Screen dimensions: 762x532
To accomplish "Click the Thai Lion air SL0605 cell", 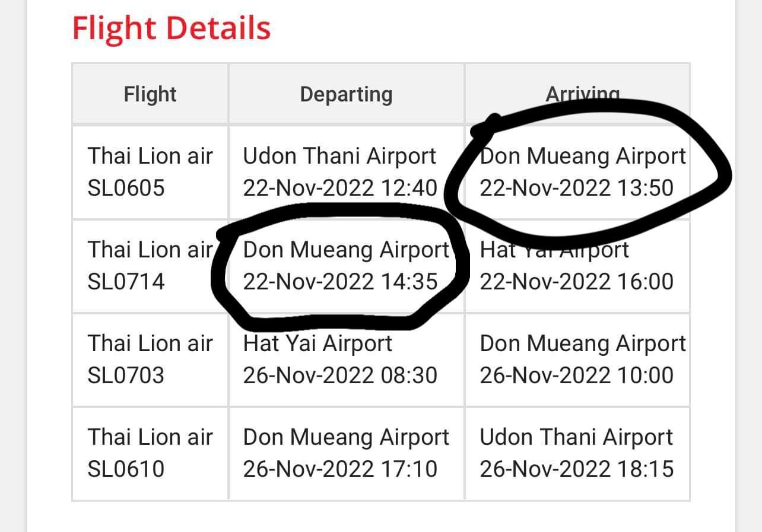I will click(150, 172).
